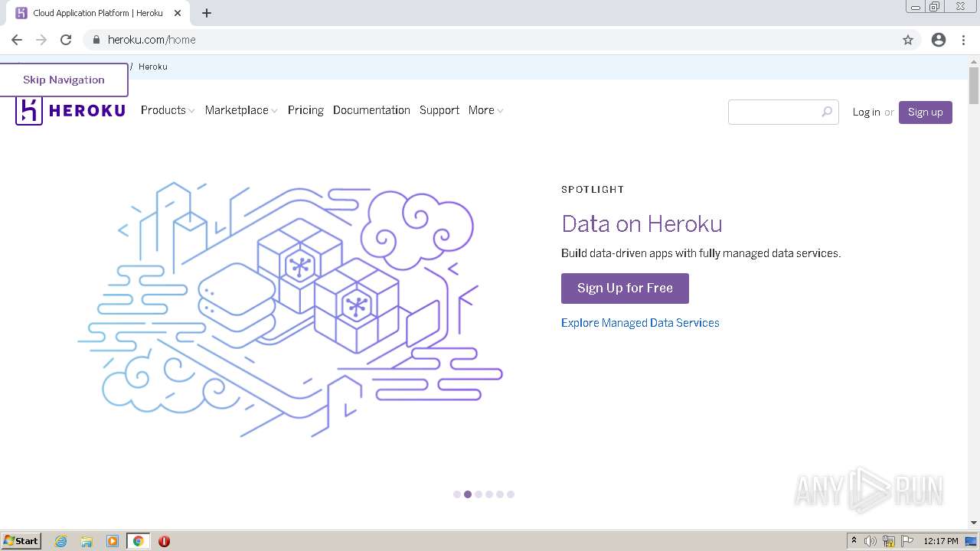Bookmark this page with the star icon

[908, 40]
